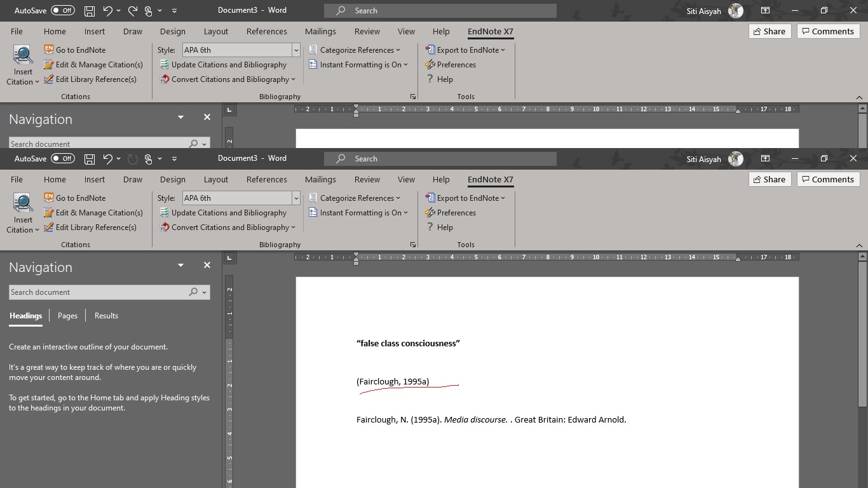The height and width of the screenshot is (488, 868).
Task: Switch to the Home tab in lower window
Action: pos(55,180)
